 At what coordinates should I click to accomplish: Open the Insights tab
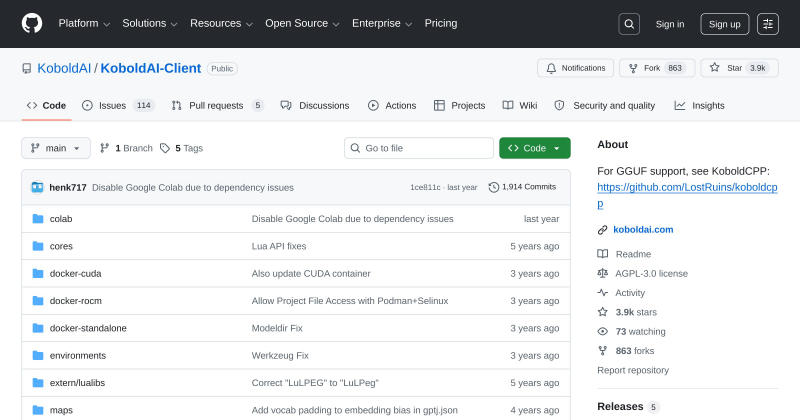[699, 106]
